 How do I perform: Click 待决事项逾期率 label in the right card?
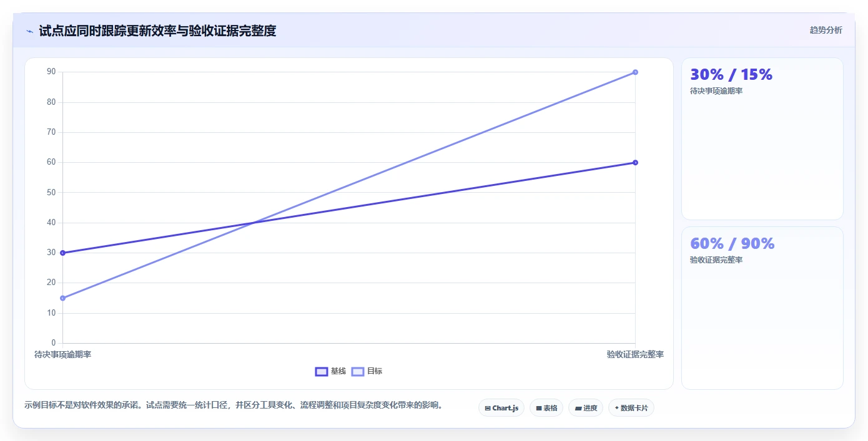716,91
